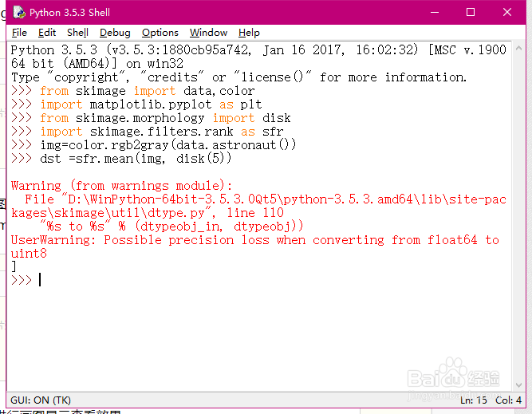The height and width of the screenshot is (414, 532).
Task: Click the 'Type copyright, credits' information line
Action: pyautogui.click(x=238, y=77)
